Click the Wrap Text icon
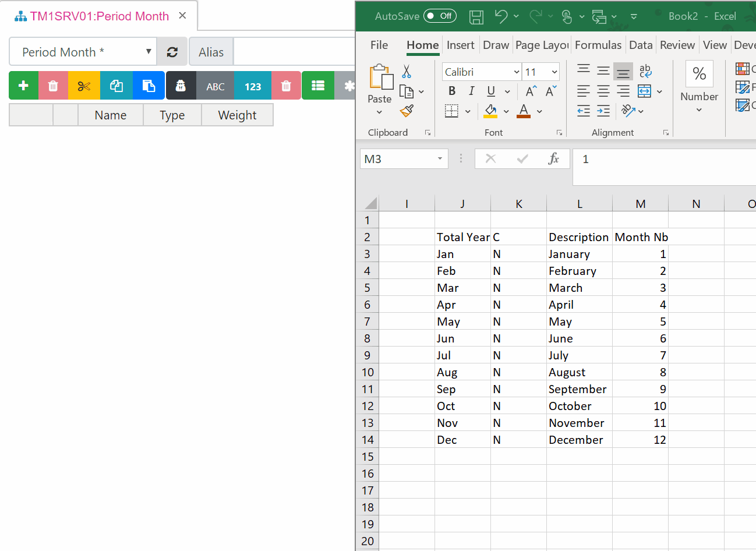The height and width of the screenshot is (551, 756). [x=645, y=71]
